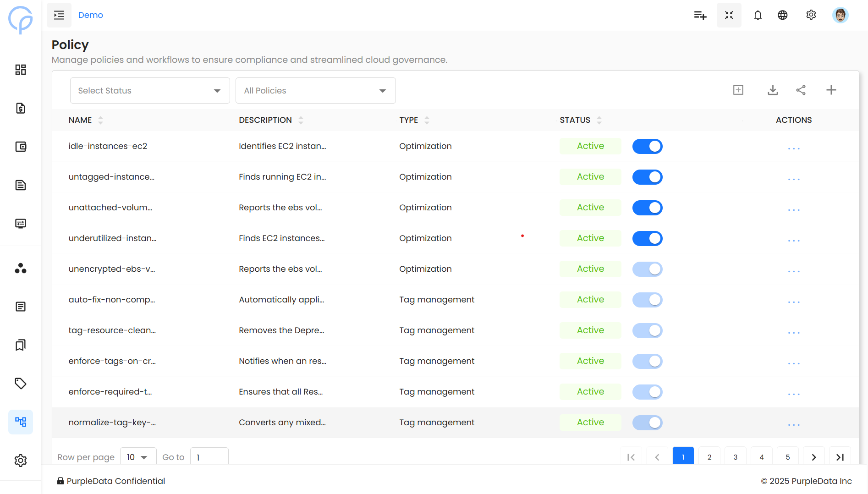Open the dashboard grid icon in the sidebar

21,70
